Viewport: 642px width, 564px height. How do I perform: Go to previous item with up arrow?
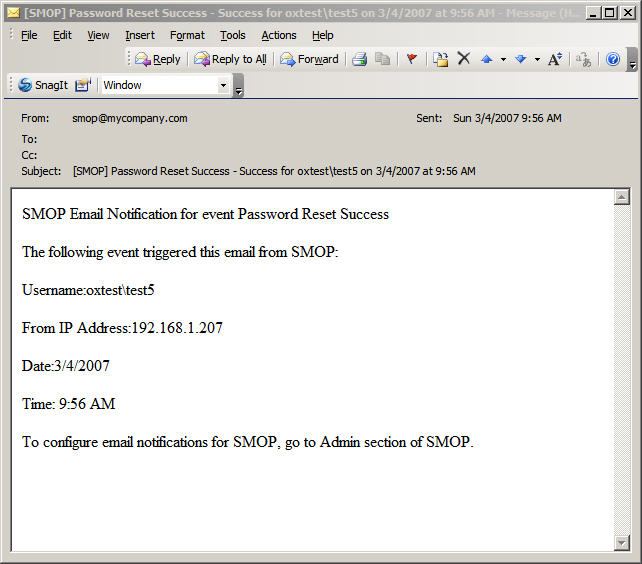pos(487,59)
